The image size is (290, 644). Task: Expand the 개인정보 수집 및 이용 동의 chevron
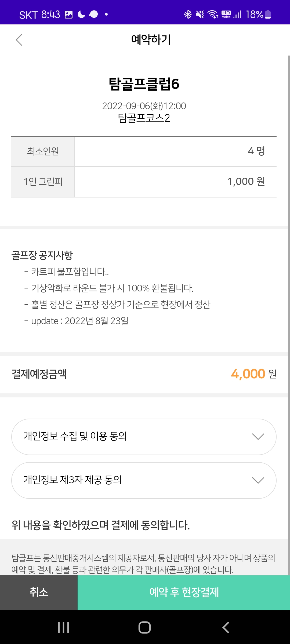tap(258, 437)
